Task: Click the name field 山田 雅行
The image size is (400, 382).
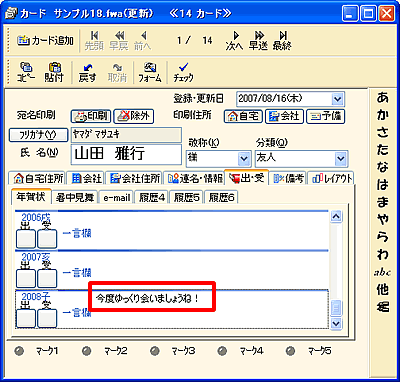Action: (x=126, y=155)
